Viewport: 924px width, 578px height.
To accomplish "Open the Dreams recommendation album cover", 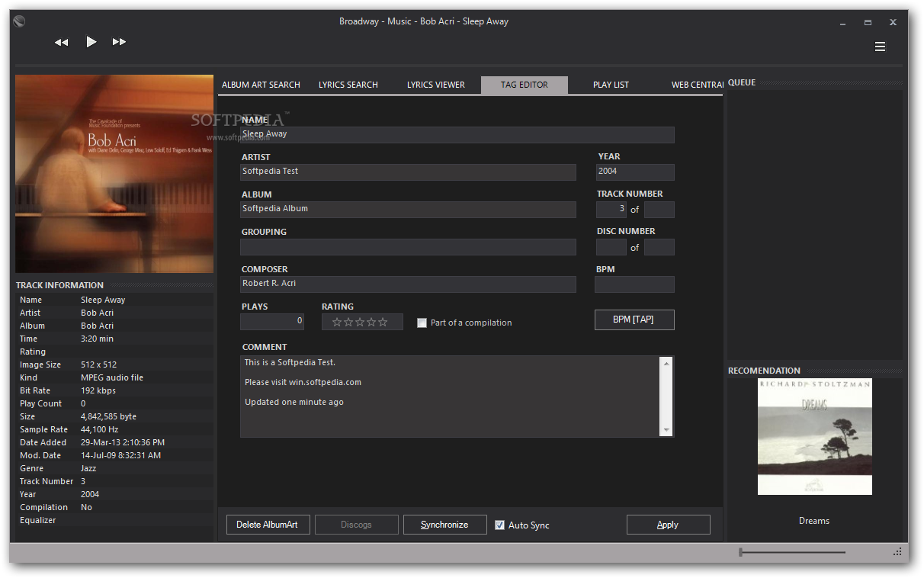I will click(814, 437).
